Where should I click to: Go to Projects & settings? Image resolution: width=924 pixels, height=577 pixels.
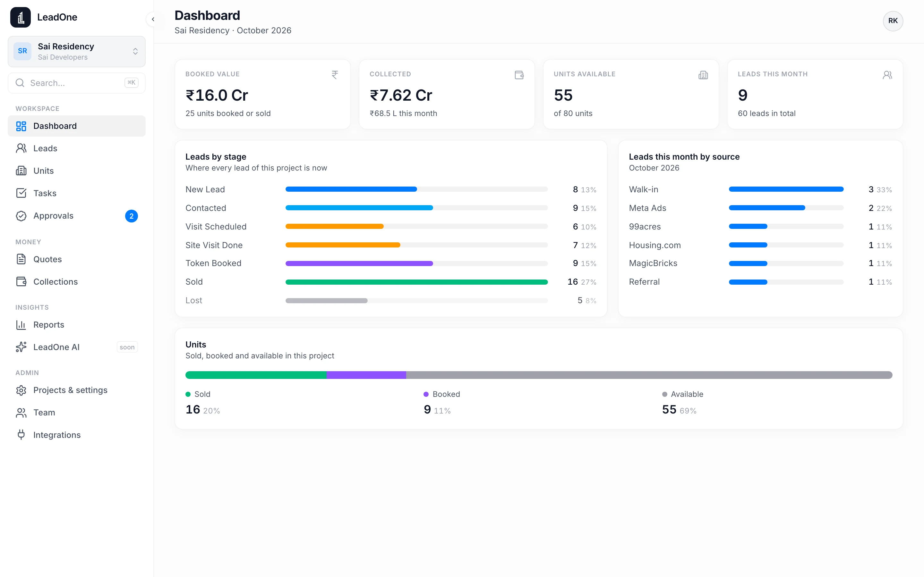tap(77, 390)
